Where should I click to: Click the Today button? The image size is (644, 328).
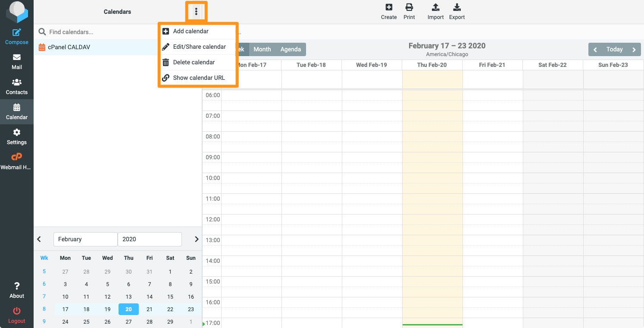pos(614,49)
